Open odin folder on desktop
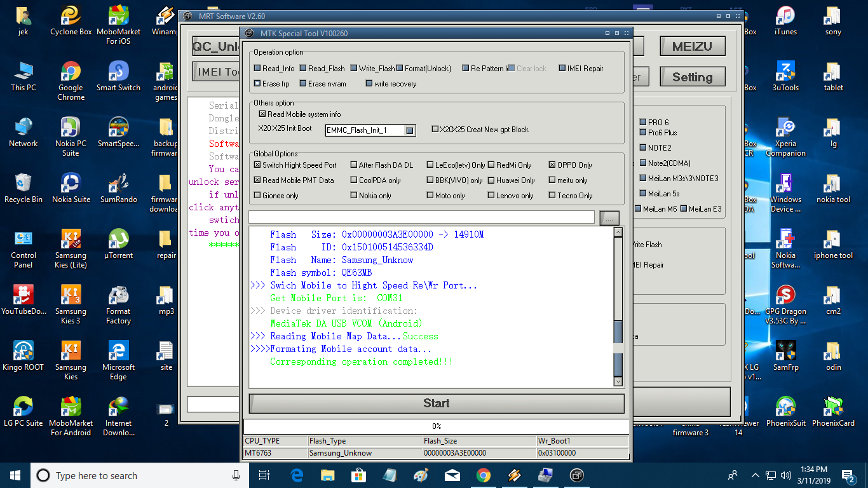 833,356
